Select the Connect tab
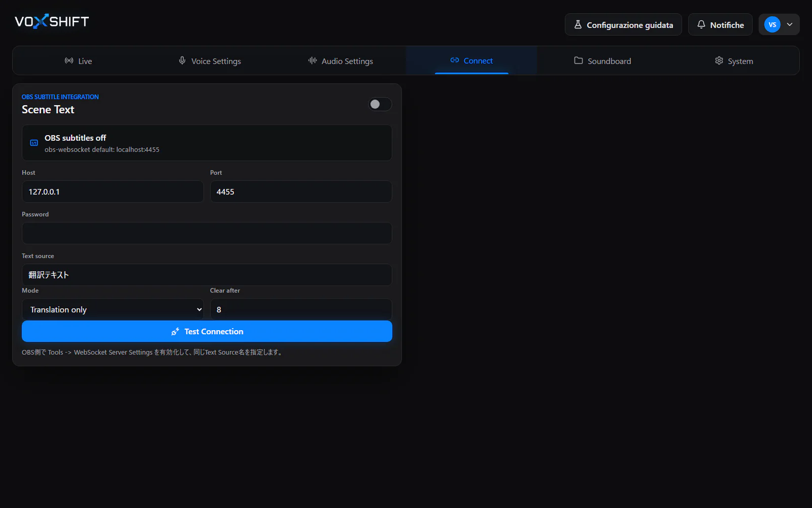This screenshot has width=812, height=508. [471, 60]
